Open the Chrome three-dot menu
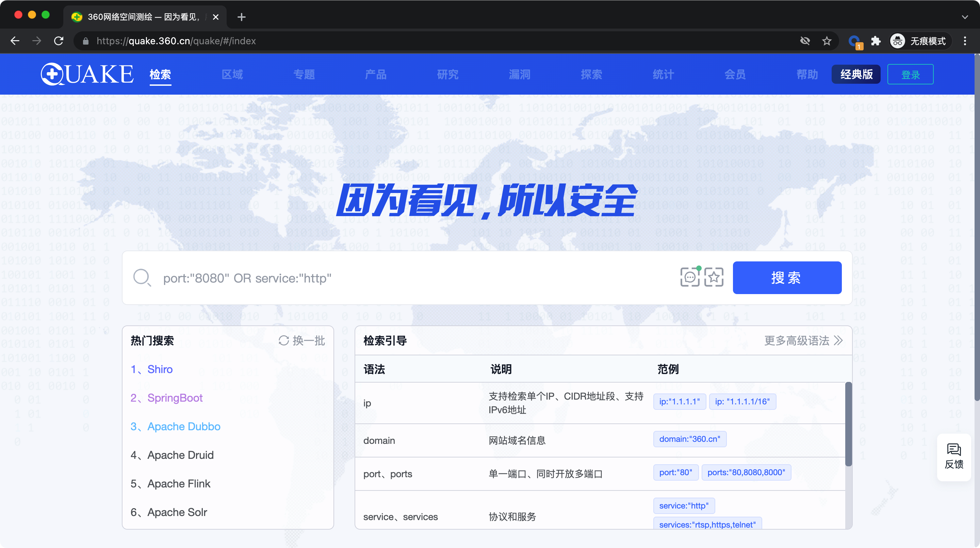Viewport: 980px width, 548px height. click(965, 41)
